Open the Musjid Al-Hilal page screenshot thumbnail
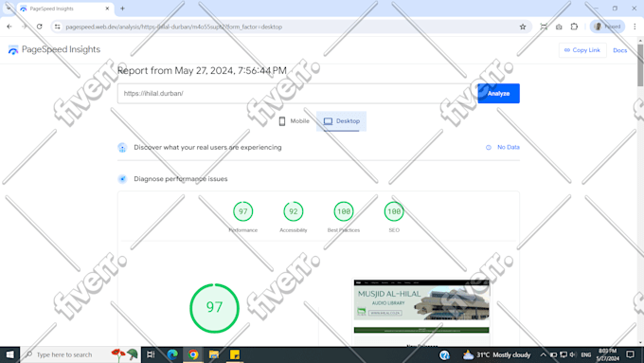The height and width of the screenshot is (363, 644). pos(421,312)
